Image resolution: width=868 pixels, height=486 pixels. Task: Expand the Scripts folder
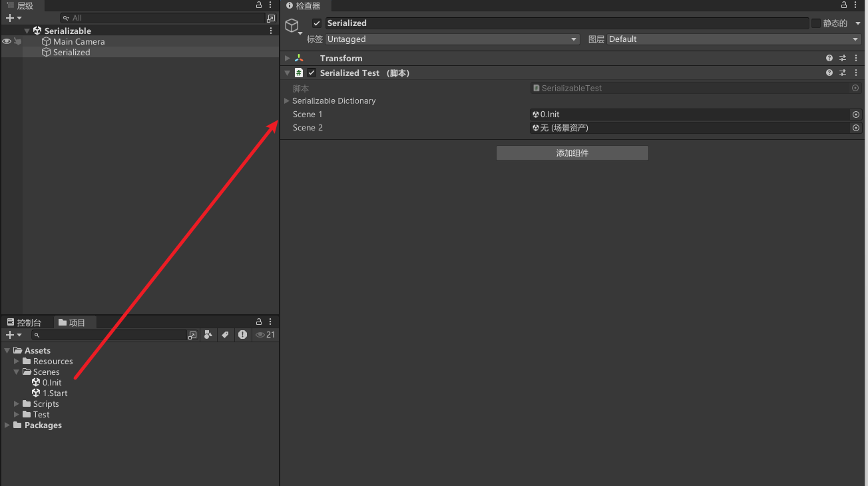[17, 403]
